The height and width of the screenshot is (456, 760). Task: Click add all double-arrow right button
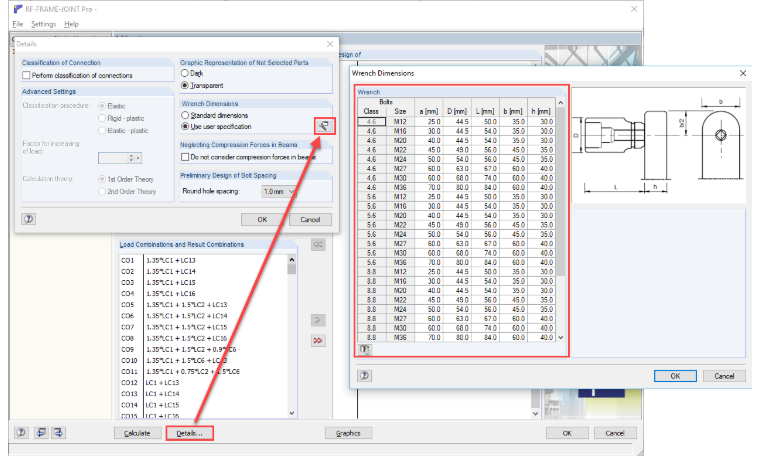pyautogui.click(x=318, y=341)
